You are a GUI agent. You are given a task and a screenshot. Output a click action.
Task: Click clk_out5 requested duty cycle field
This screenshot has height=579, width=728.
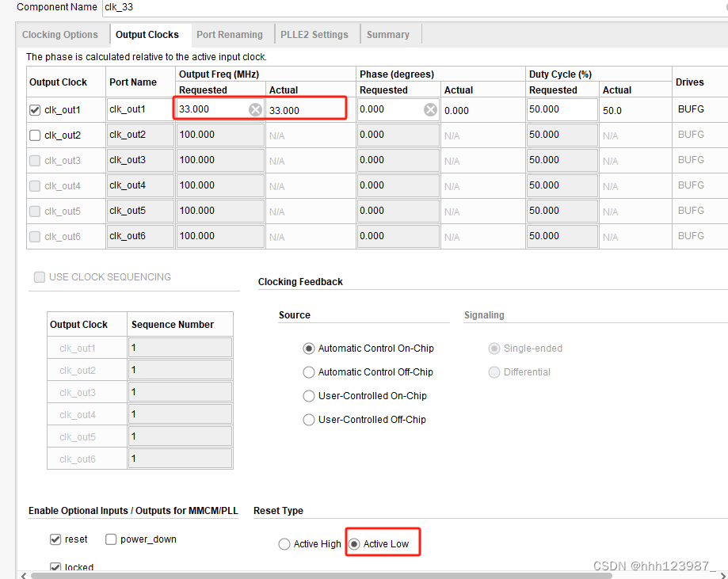pos(562,211)
